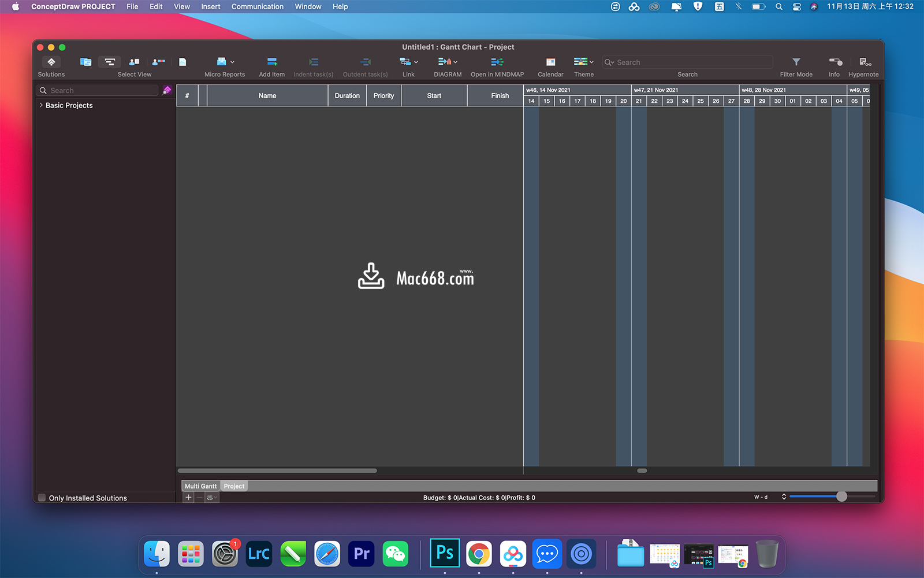The width and height of the screenshot is (924, 578).
Task: Toggle Only Installed Solutions checkbox
Action: click(x=42, y=498)
